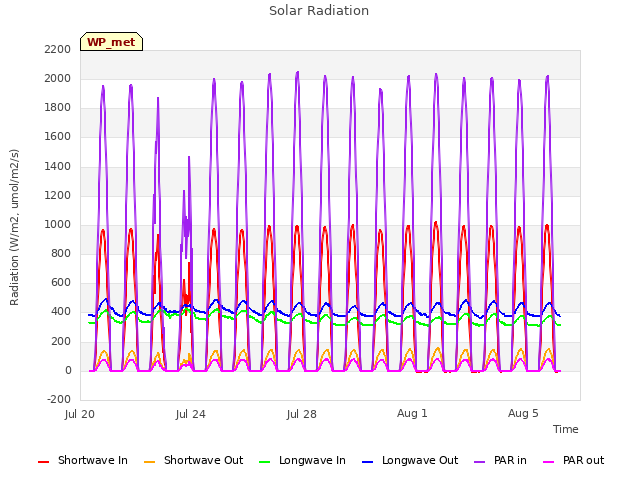Toggle the PAR out legend entry
The width and height of the screenshot is (640, 480).
(573, 460)
